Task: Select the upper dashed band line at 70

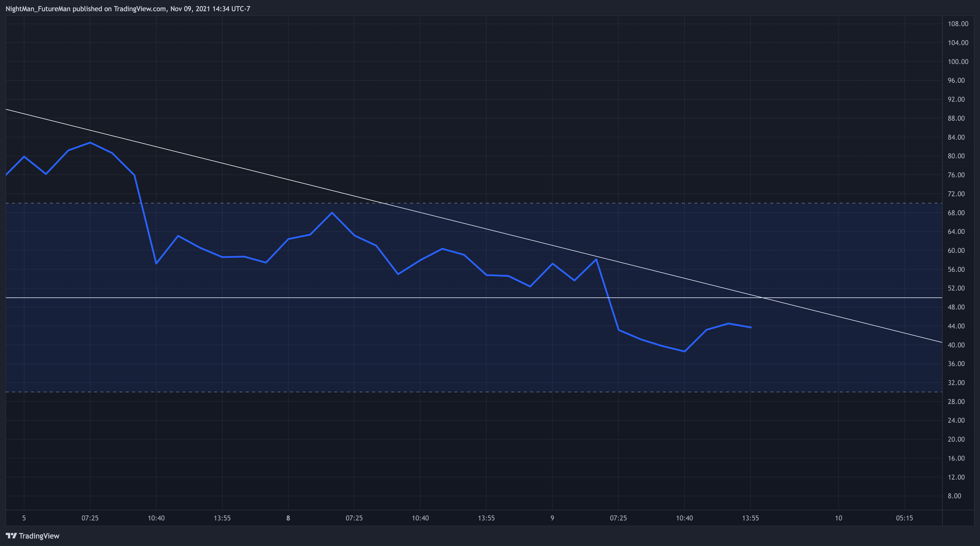Action: point(474,203)
